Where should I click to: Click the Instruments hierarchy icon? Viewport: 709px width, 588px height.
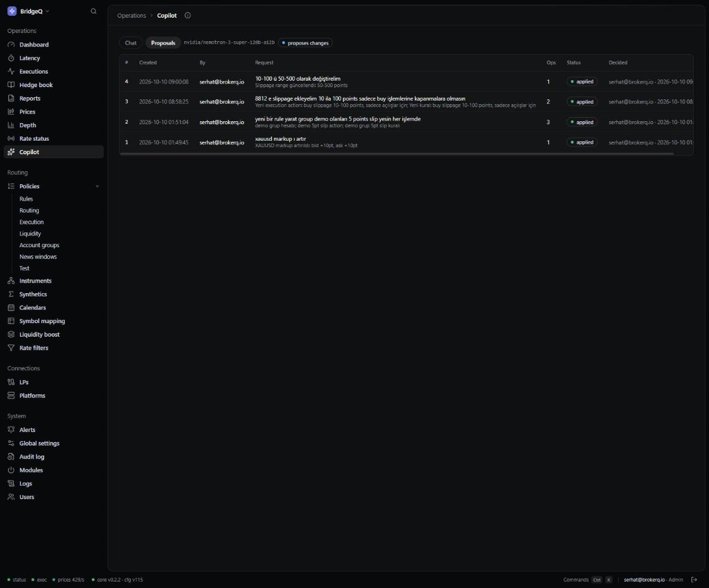pos(11,281)
